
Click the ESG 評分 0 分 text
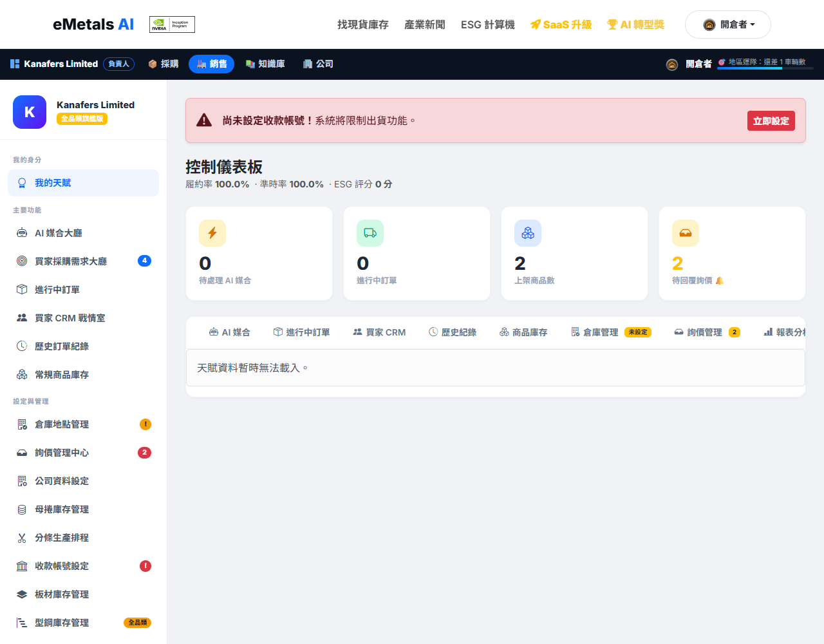click(x=363, y=184)
